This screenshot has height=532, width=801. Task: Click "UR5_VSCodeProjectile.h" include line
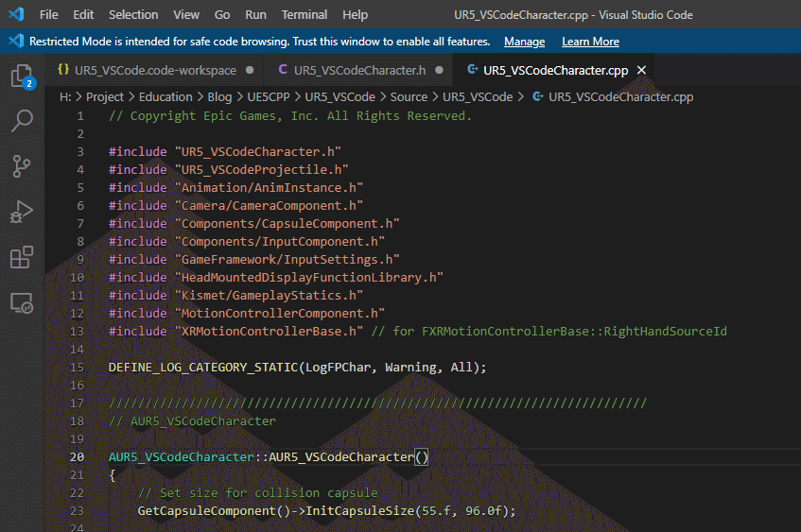pos(228,170)
